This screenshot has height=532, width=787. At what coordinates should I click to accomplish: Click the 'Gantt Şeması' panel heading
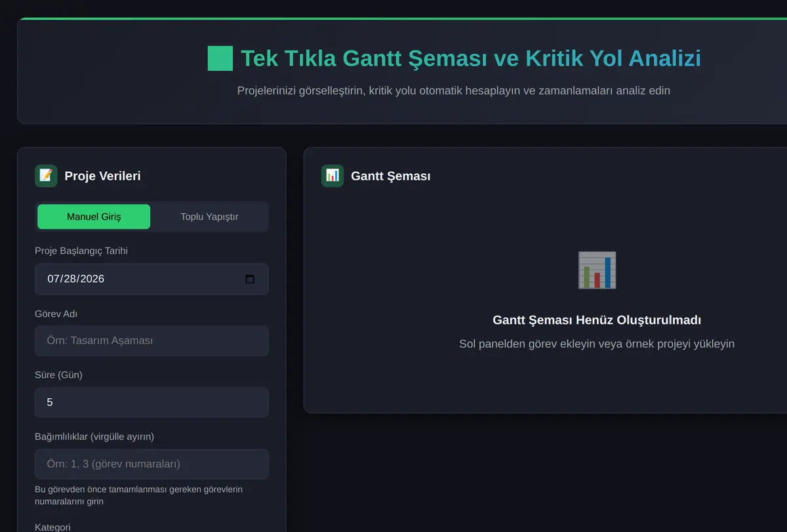[391, 176]
